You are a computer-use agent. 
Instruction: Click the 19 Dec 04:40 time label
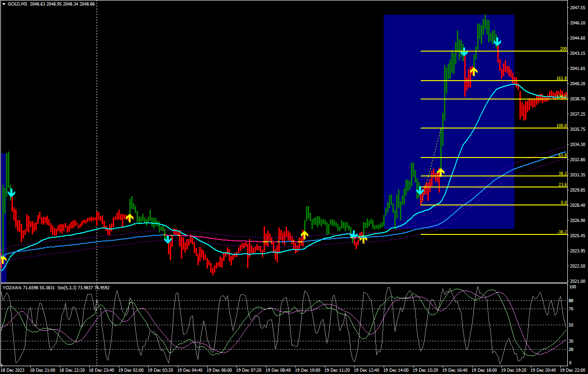(190, 370)
